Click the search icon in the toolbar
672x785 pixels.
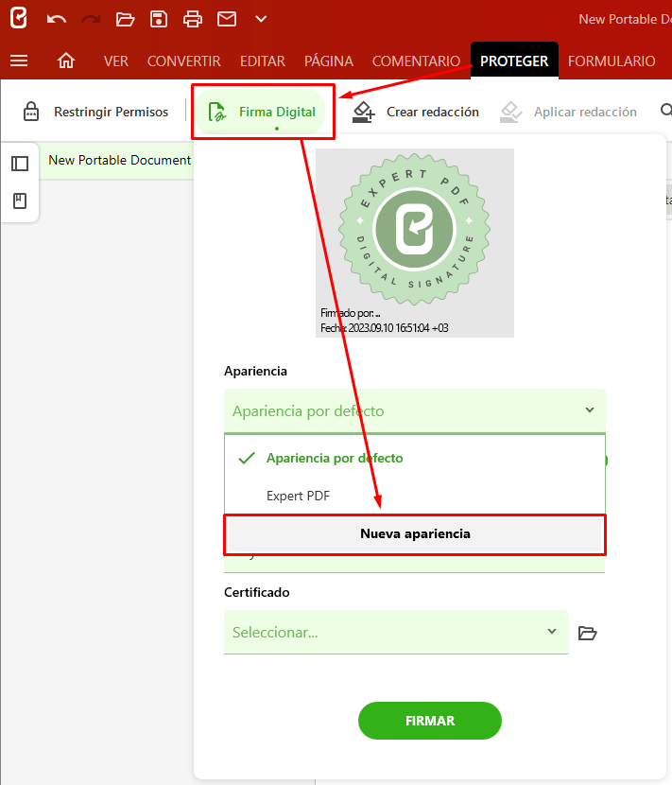click(666, 110)
